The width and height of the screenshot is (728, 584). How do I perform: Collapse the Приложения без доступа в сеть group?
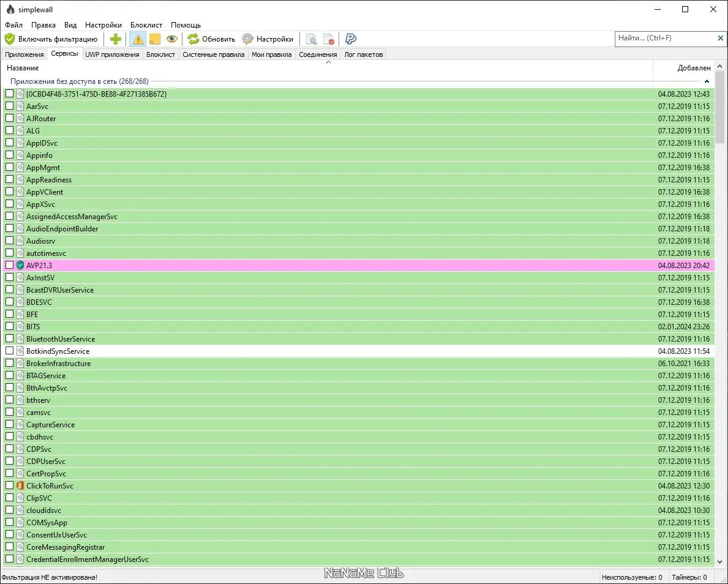point(707,81)
